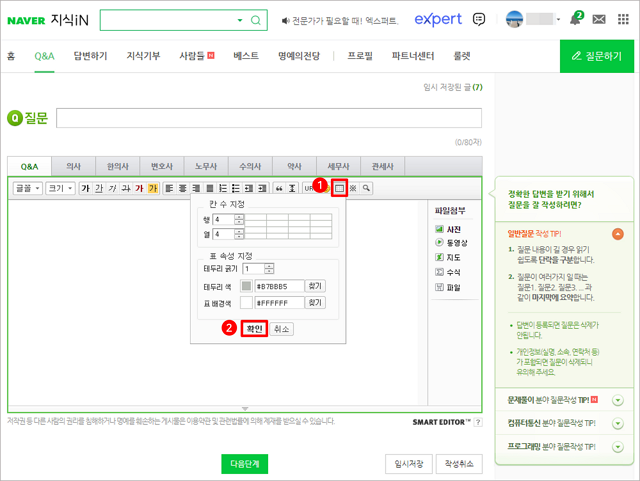Open the Naver apps grid icon

623,20
